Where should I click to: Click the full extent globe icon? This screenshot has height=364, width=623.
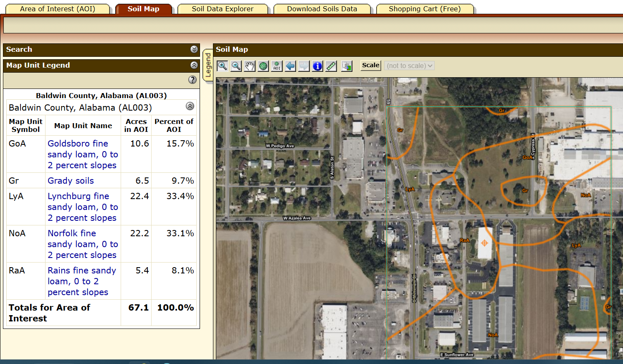pyautogui.click(x=263, y=66)
